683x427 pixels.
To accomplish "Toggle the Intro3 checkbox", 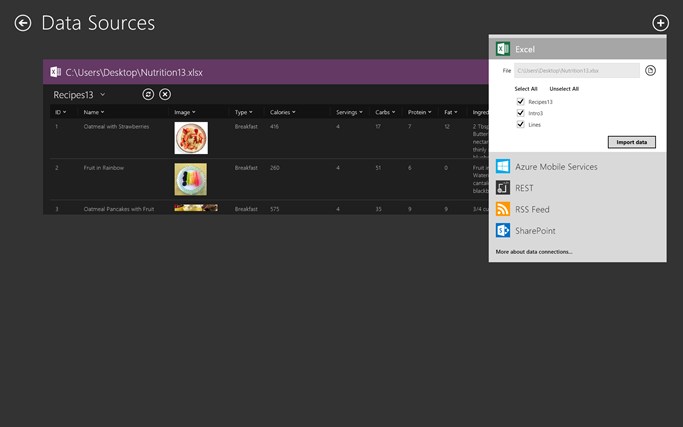I will click(520, 113).
